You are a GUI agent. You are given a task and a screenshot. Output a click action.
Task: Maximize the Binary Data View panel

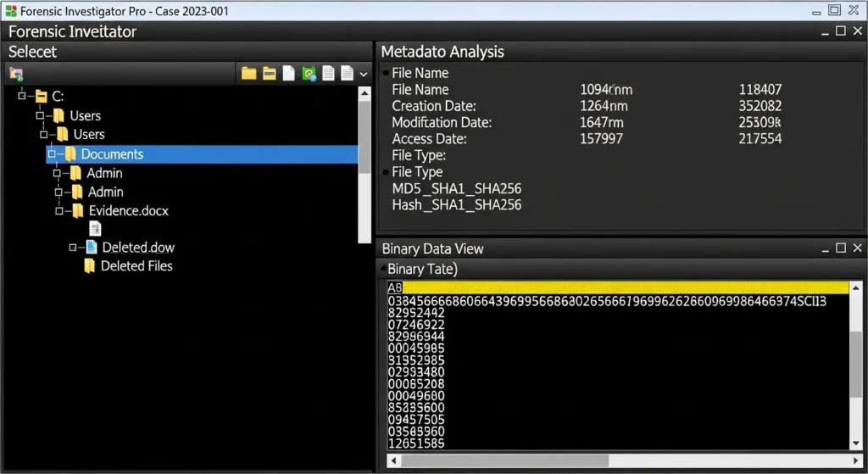(840, 248)
